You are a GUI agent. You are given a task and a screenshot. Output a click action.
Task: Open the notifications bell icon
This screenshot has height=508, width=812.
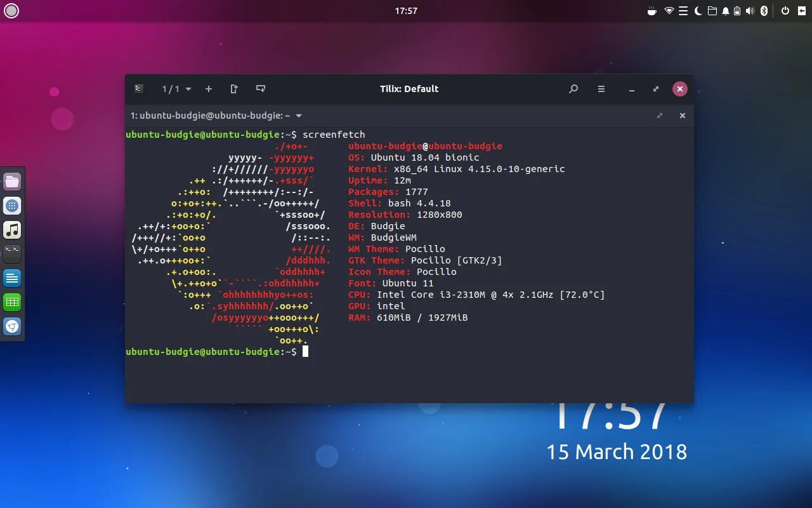tap(725, 11)
